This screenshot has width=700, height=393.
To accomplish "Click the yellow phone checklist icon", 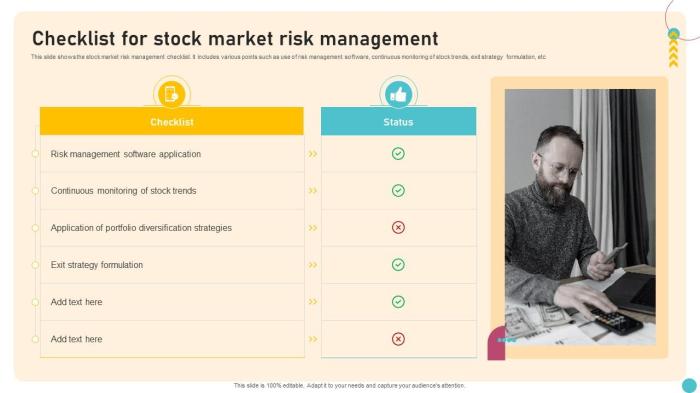I will pos(172,94).
